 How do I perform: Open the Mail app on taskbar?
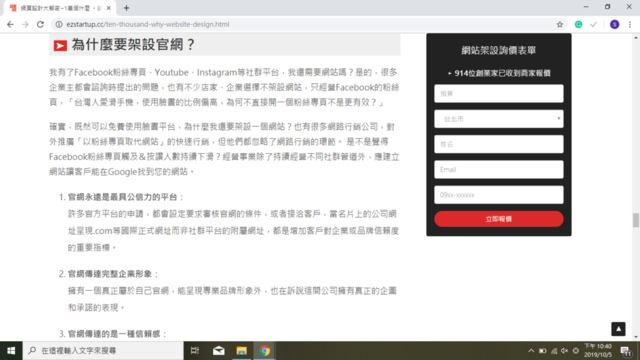[x=218, y=351]
